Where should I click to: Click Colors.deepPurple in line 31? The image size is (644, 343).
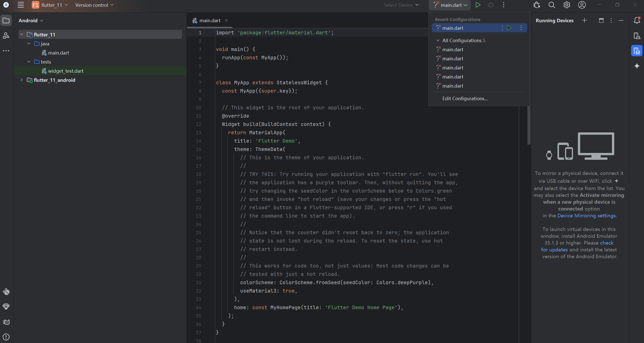pyautogui.click(x=402, y=282)
